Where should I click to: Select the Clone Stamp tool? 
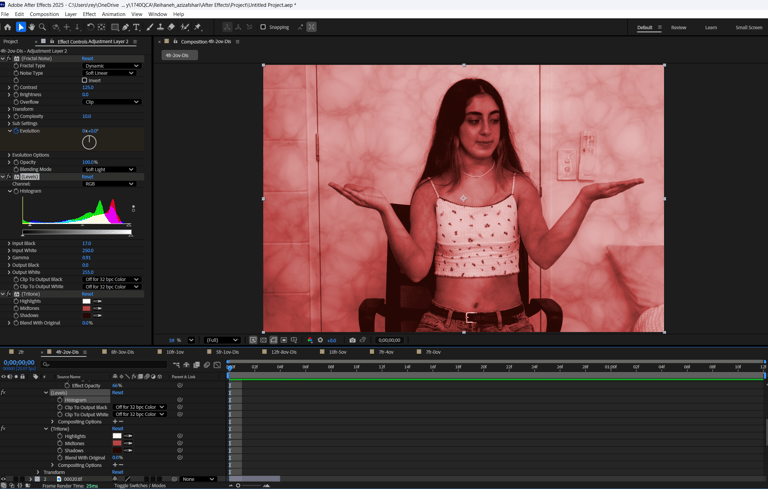pyautogui.click(x=160, y=27)
